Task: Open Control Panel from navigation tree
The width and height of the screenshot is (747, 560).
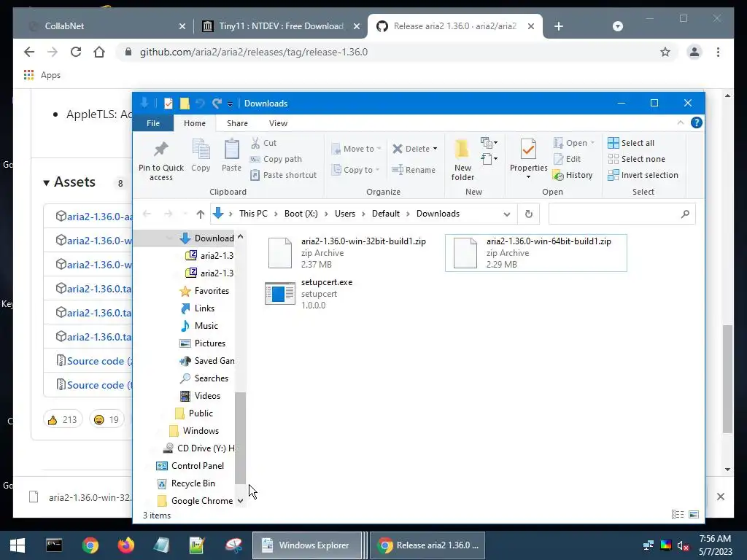Action: click(x=190, y=466)
